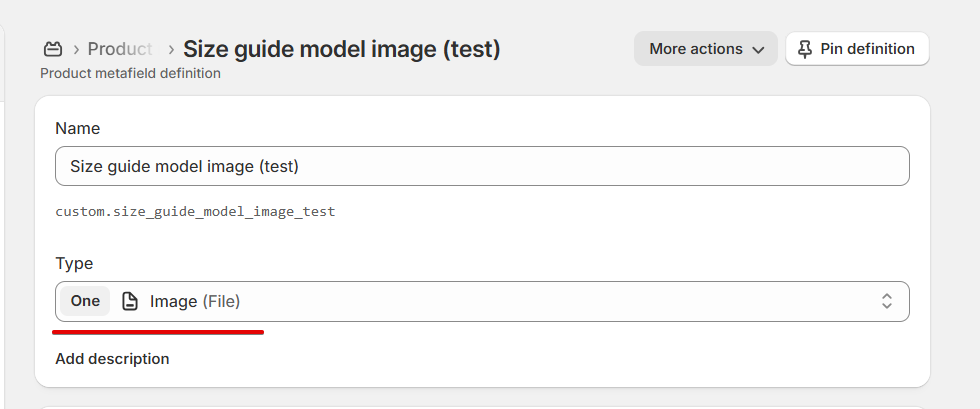
Task: Click the Product metafield definition subtitle
Action: [x=130, y=73]
